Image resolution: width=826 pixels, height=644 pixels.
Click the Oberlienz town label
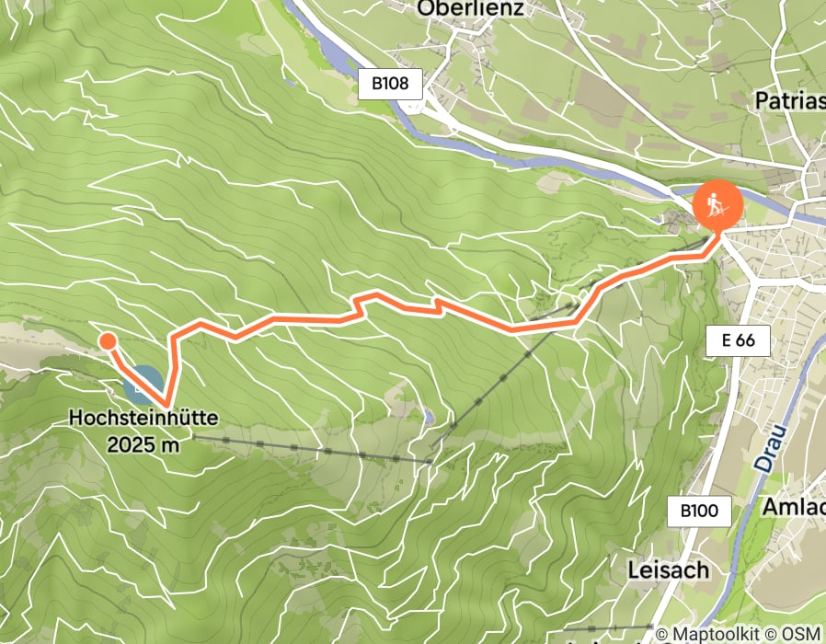[x=470, y=8]
